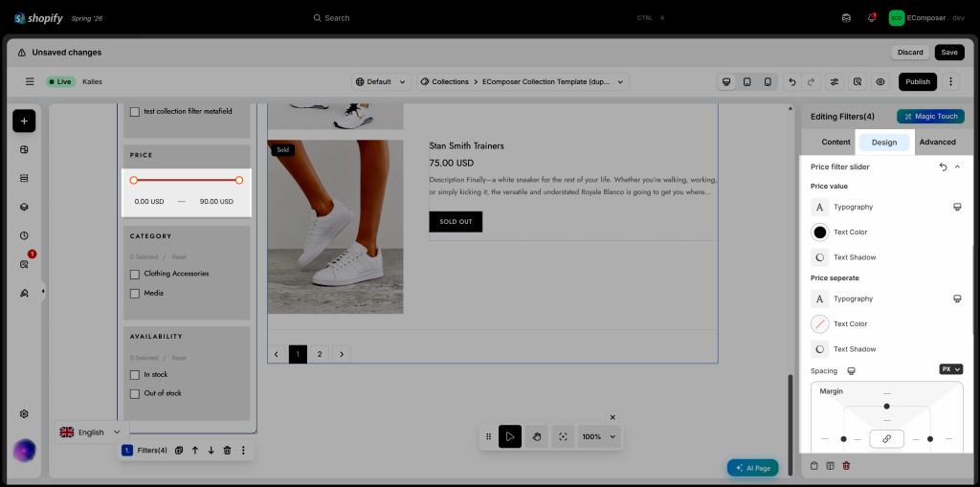The height and width of the screenshot is (487, 980).
Task: Check the test collection filter metafield box
Action: (134, 112)
